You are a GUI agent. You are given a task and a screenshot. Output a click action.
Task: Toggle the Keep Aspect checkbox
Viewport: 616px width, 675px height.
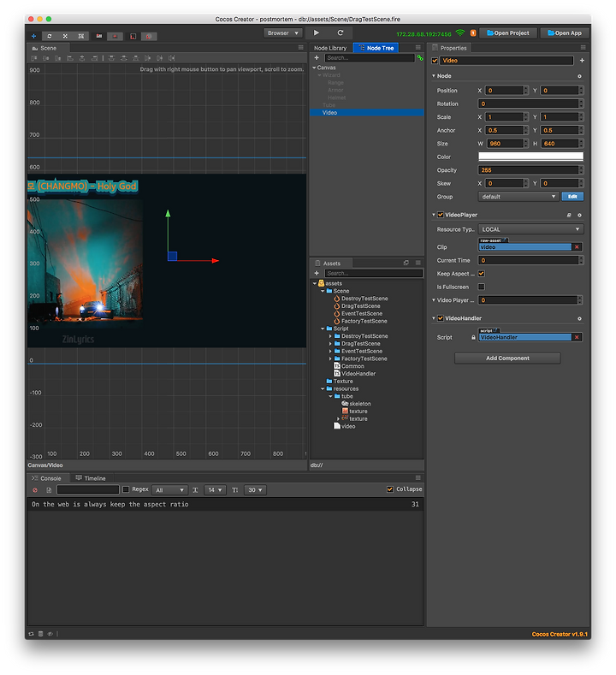click(x=482, y=274)
